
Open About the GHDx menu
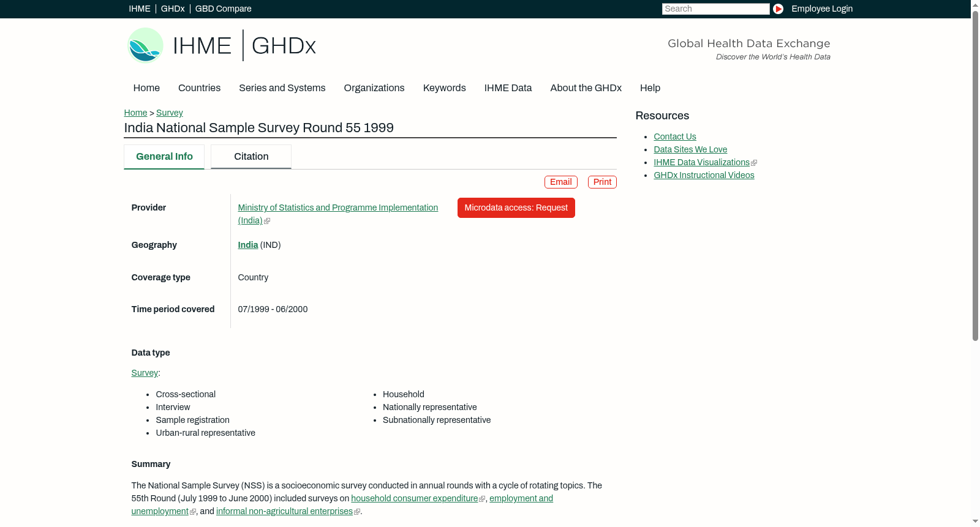[x=586, y=88]
